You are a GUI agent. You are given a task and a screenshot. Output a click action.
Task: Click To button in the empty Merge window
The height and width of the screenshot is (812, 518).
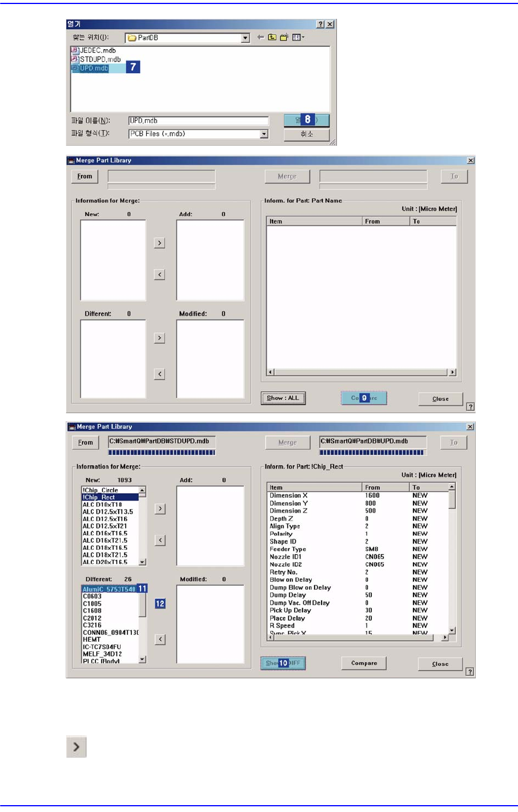[x=454, y=177]
